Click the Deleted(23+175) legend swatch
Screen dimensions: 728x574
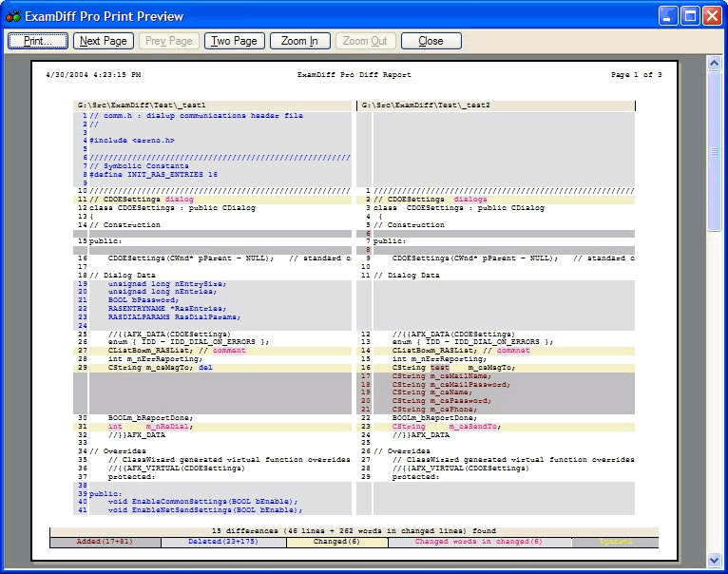pos(223,542)
